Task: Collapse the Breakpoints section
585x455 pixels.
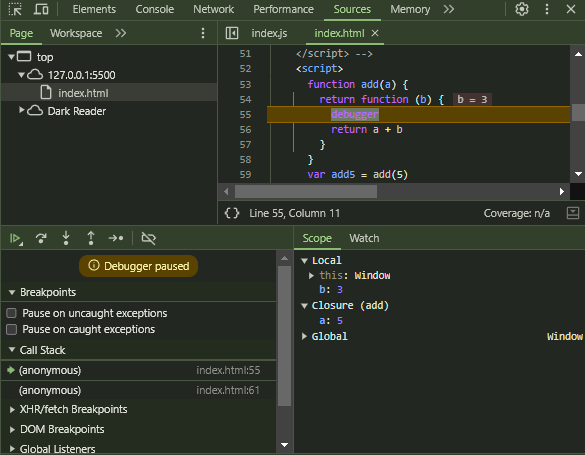Action: (x=12, y=292)
